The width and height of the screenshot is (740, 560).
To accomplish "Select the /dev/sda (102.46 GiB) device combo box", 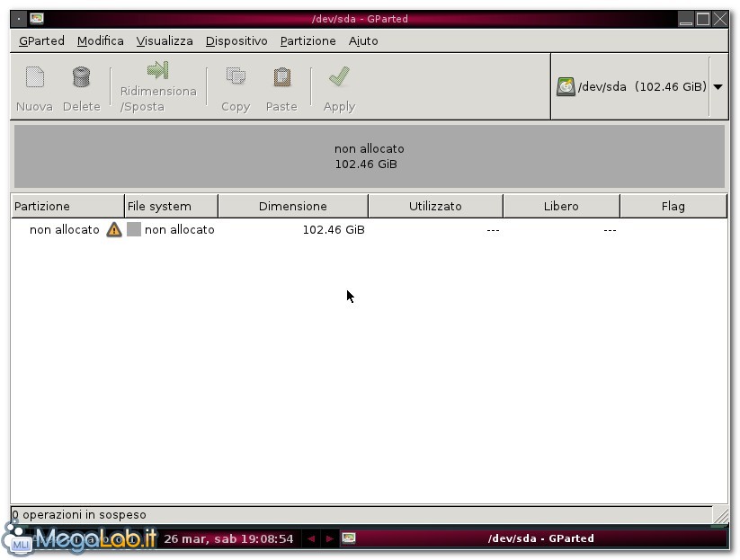I will pyautogui.click(x=639, y=87).
